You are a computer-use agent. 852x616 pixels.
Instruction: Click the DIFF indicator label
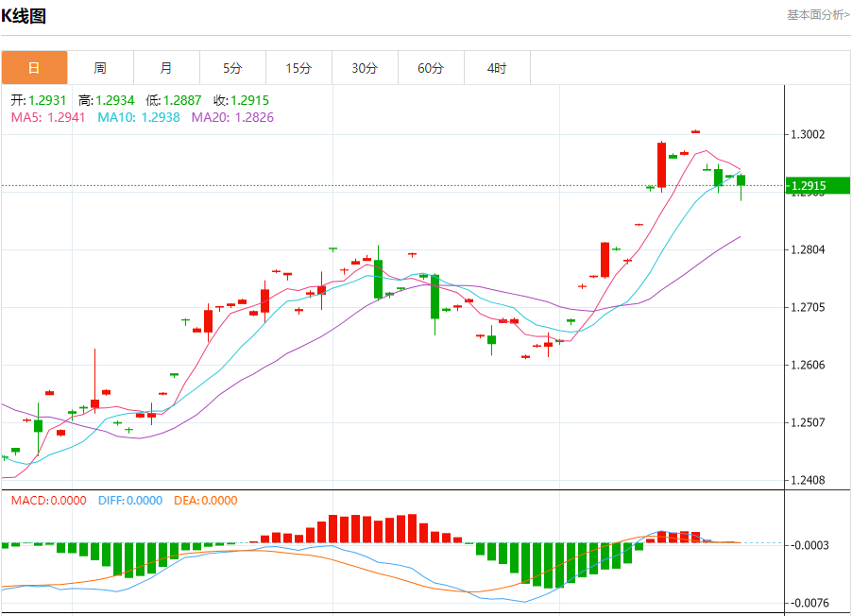coord(129,501)
